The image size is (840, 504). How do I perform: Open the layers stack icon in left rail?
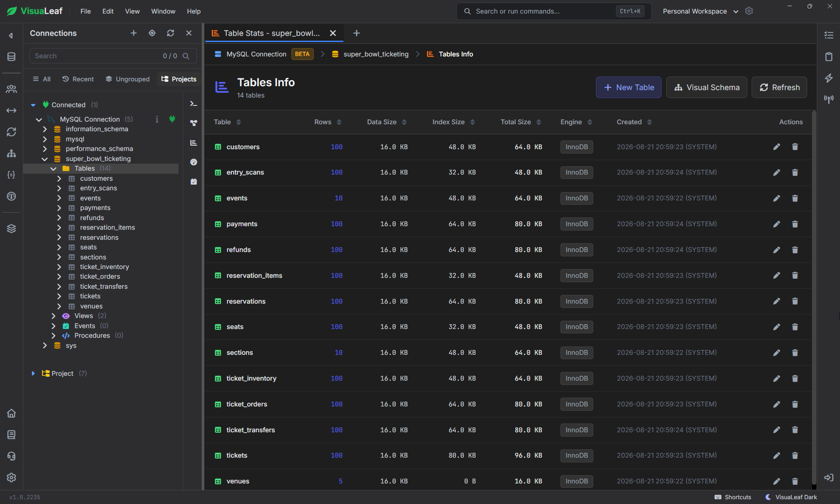11,228
